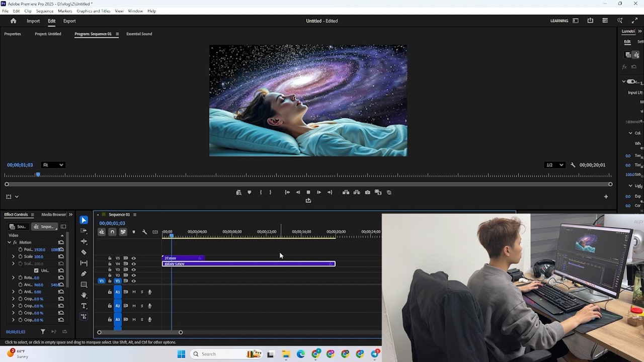Viewport: 644px width, 362px height.
Task: Select the Track Select Forward tool
Action: [x=84, y=231]
